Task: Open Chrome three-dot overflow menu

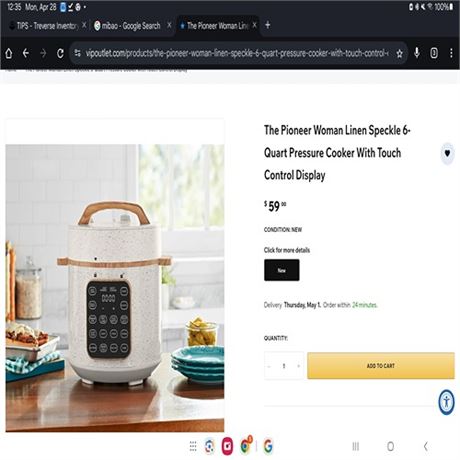Action: 451,53
